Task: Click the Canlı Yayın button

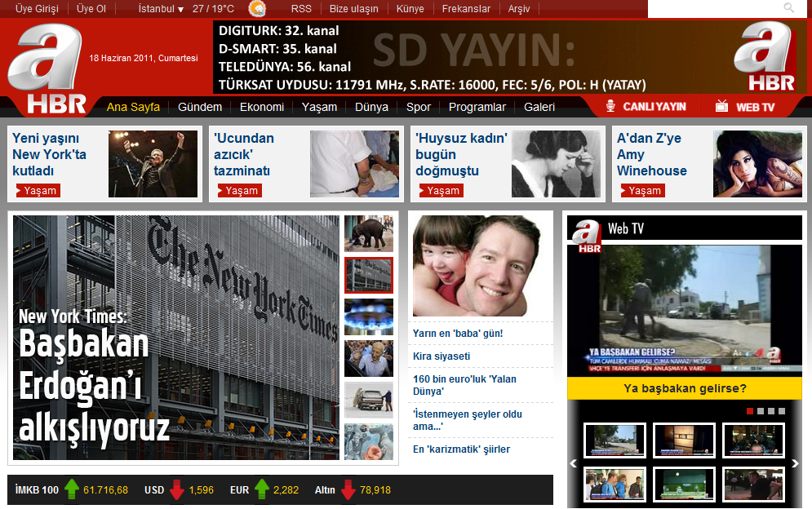Action: point(646,107)
